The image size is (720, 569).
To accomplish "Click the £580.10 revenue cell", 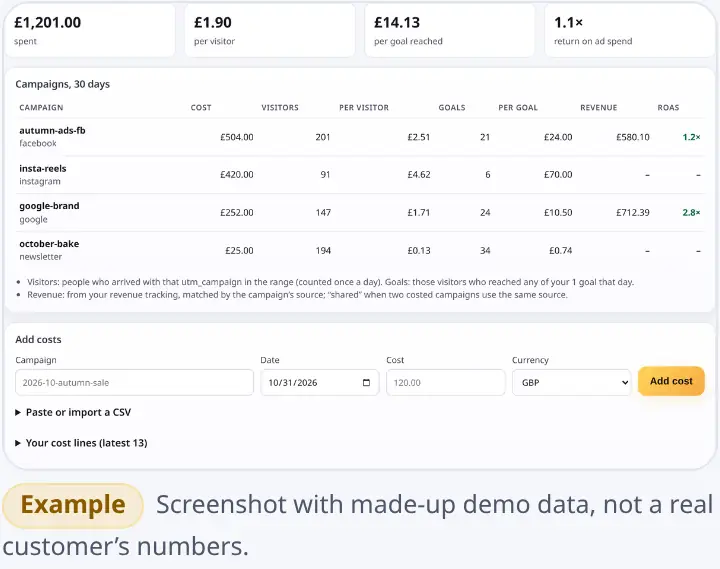I will [633, 137].
